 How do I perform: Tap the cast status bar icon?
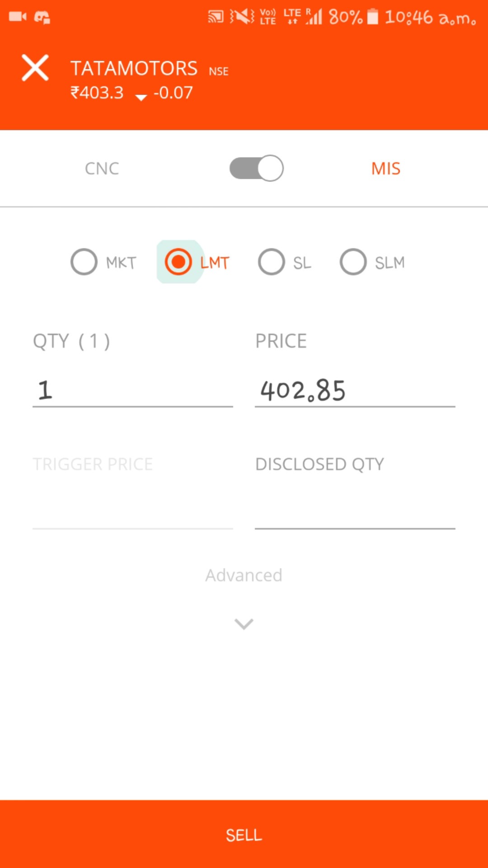(x=216, y=17)
